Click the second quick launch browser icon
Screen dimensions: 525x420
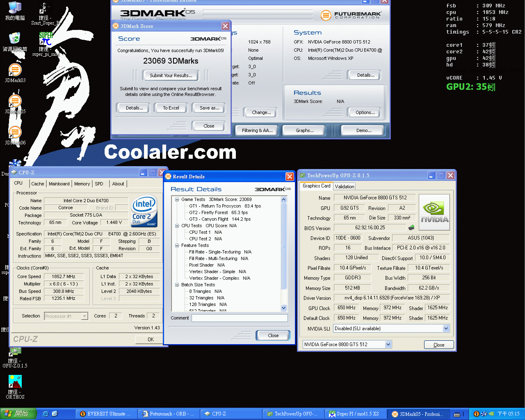[x=55, y=414]
